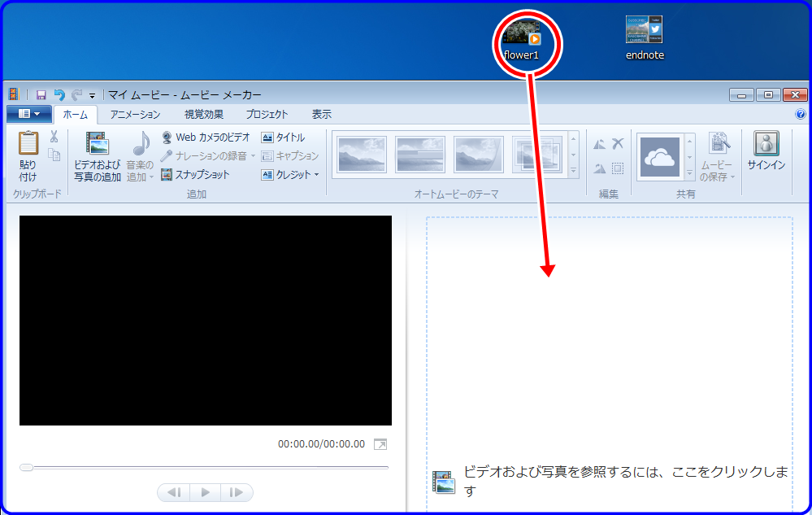Maximize the Movie Maker window
The width and height of the screenshot is (812, 515).
[768, 95]
